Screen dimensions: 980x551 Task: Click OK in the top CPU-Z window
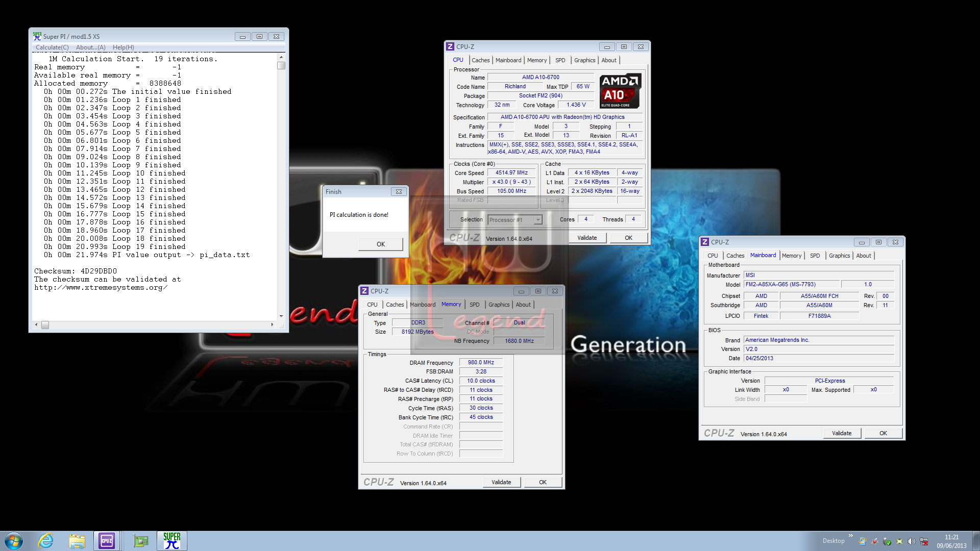(x=628, y=238)
